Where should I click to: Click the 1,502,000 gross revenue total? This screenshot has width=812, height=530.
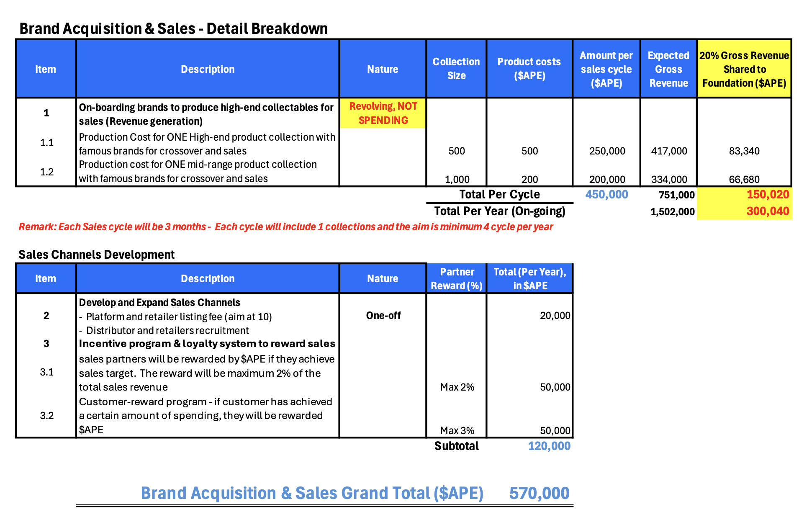pyautogui.click(x=672, y=211)
